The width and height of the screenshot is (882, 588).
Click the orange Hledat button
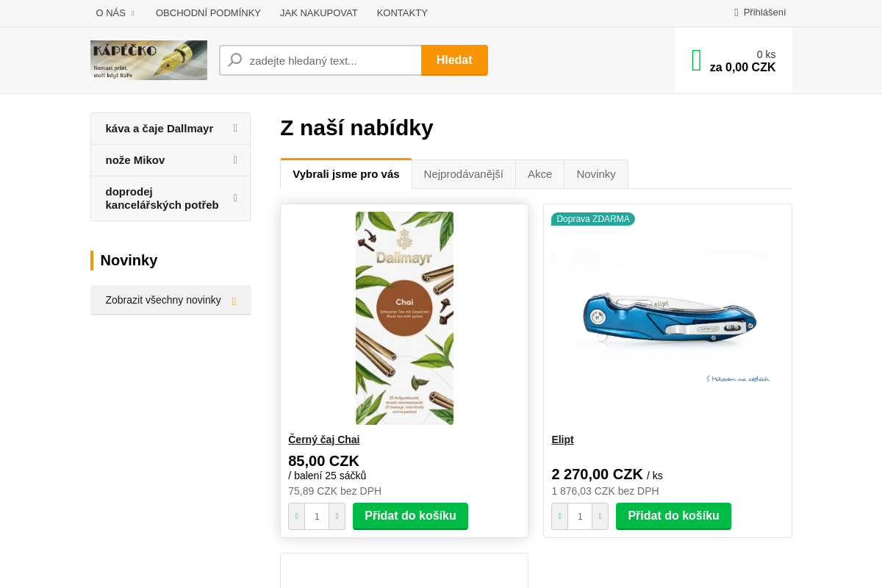coord(454,60)
